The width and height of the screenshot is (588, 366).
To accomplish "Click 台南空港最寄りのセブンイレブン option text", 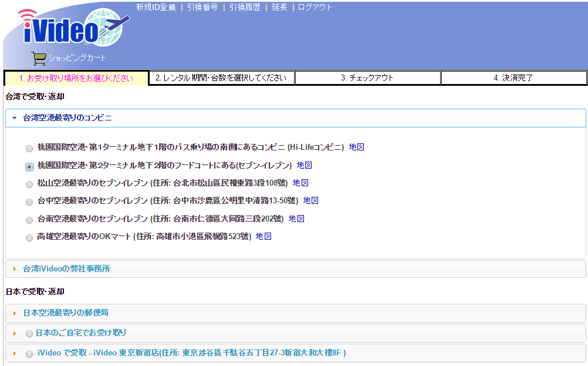I will (x=160, y=219).
